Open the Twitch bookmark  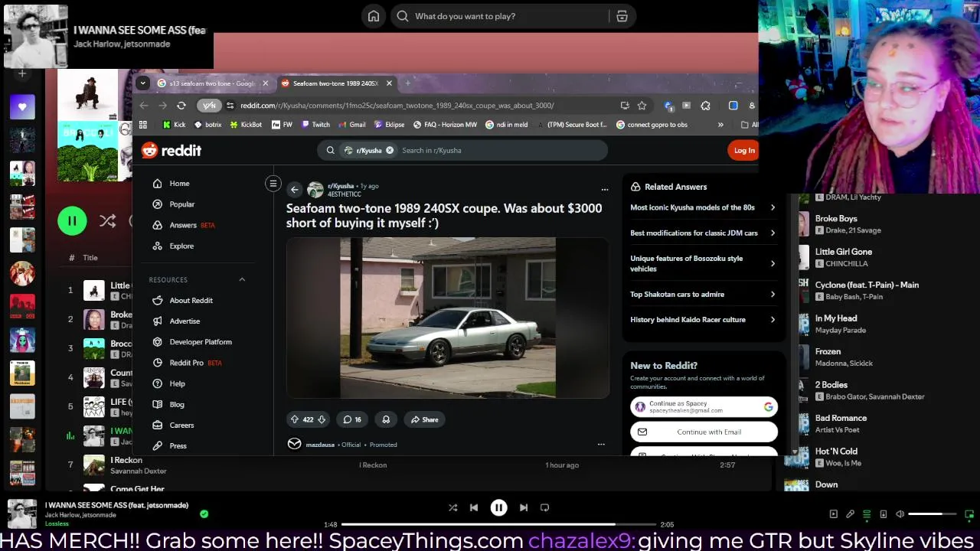(x=315, y=125)
